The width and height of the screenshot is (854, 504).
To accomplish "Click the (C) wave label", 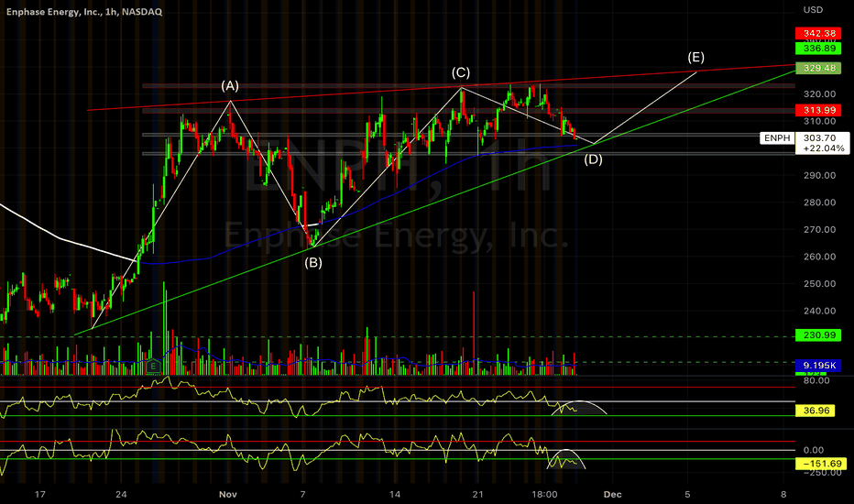I will (x=461, y=72).
